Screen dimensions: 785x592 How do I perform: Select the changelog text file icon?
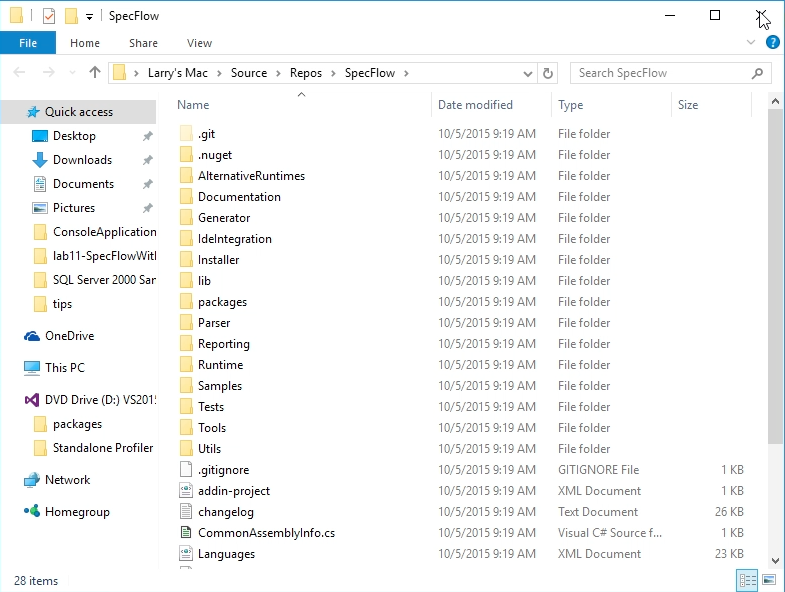(186, 512)
